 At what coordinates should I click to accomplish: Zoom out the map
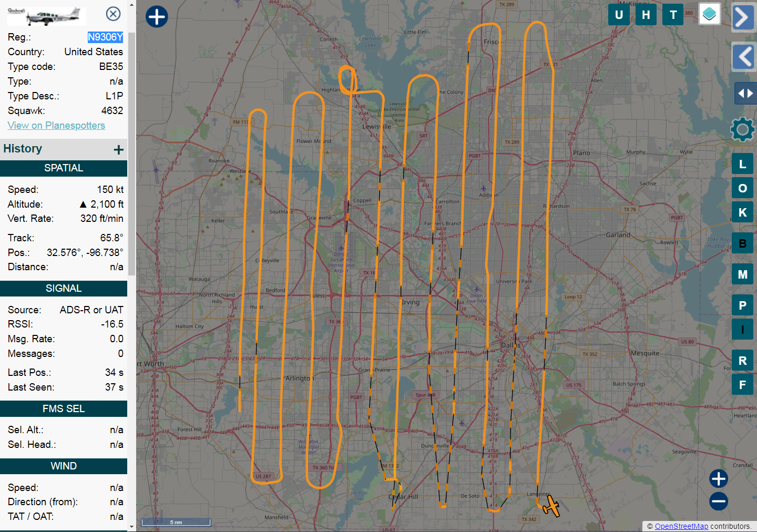coord(718,501)
